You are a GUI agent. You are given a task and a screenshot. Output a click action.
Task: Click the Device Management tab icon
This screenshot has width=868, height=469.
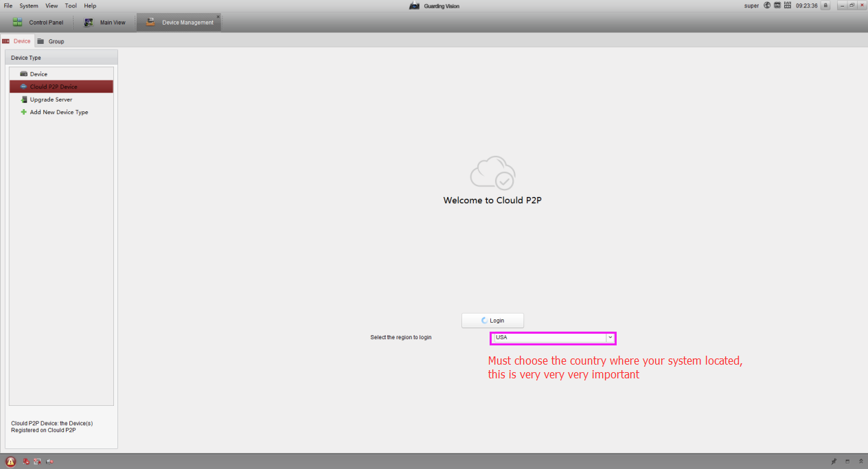click(150, 22)
